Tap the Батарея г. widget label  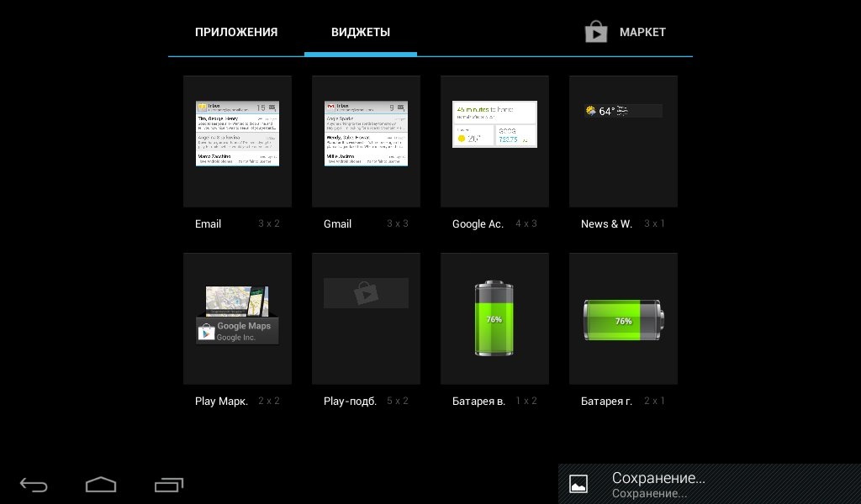click(606, 402)
